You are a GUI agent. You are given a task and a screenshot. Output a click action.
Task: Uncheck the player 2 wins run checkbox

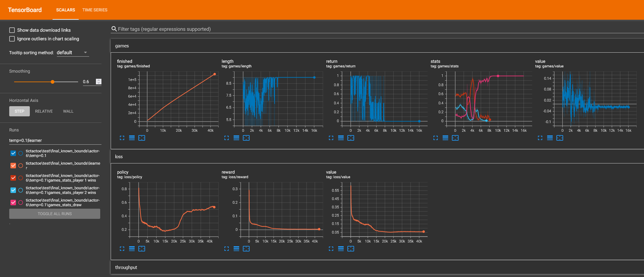[13, 190]
